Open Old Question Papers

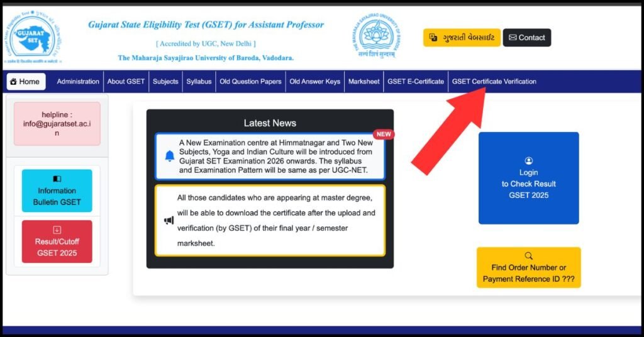click(x=250, y=82)
